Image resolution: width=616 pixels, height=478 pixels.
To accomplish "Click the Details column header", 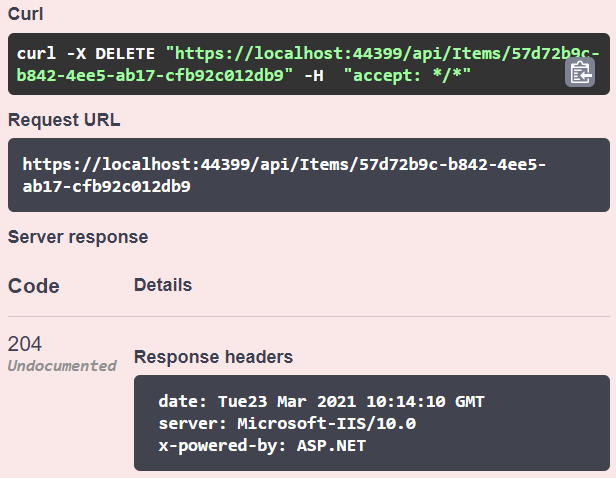I will [x=163, y=285].
